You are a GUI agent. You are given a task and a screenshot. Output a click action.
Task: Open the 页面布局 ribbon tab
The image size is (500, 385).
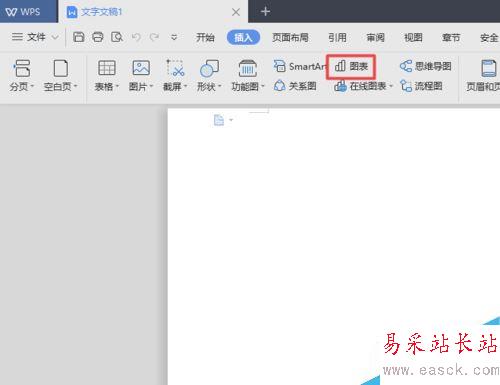click(290, 37)
